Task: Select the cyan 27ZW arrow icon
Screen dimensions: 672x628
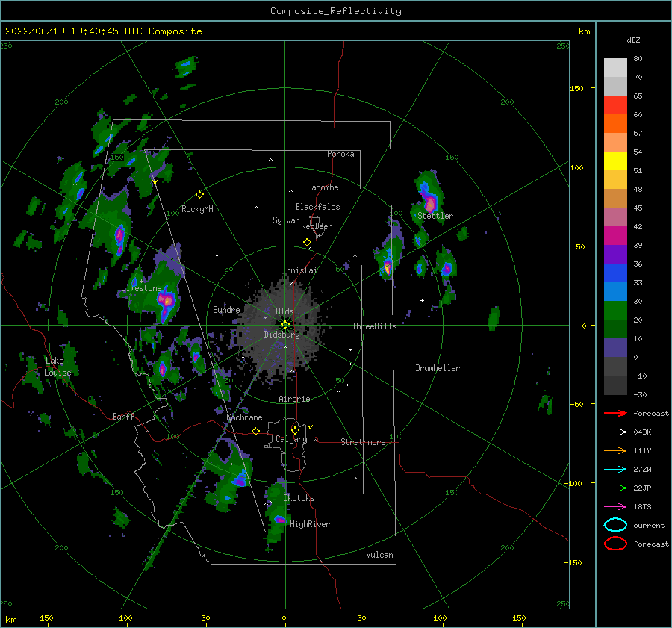Action: (615, 469)
